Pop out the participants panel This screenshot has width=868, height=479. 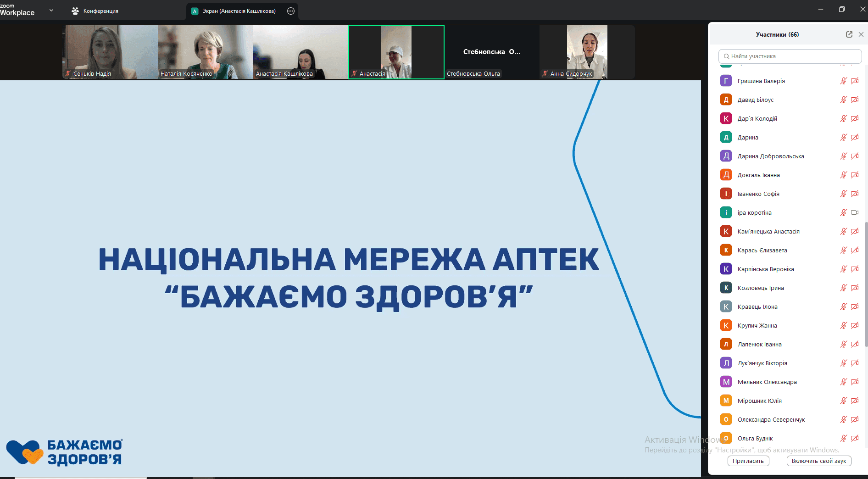849,34
